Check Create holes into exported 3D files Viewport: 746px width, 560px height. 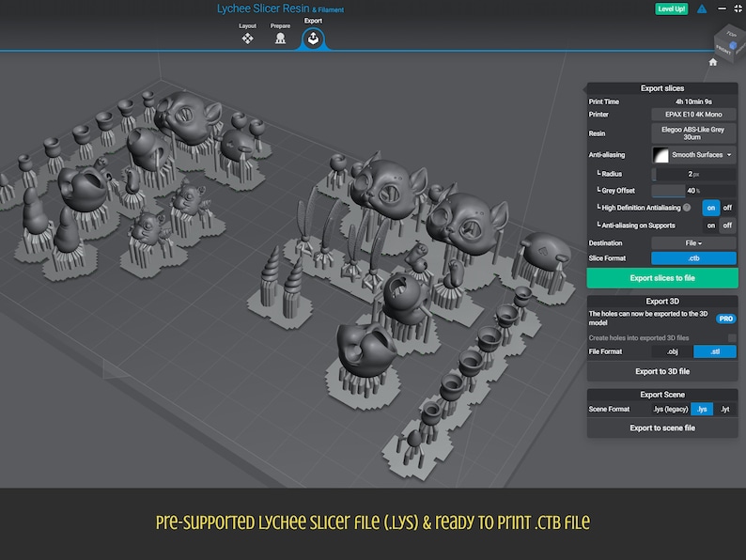point(732,338)
